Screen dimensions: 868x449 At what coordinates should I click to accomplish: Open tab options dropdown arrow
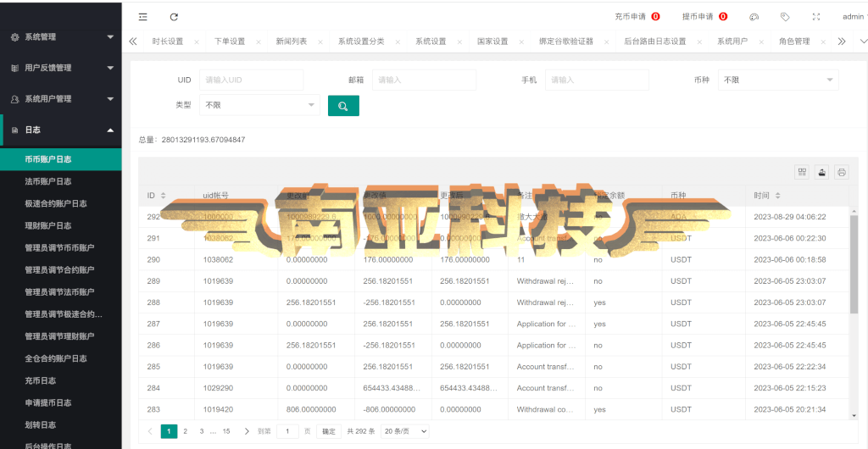[x=862, y=42]
